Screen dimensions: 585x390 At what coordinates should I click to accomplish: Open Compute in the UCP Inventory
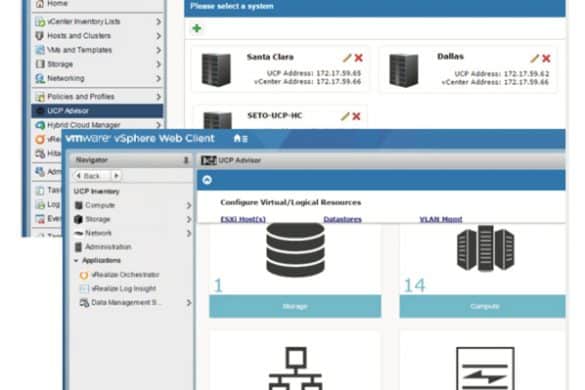pos(100,205)
